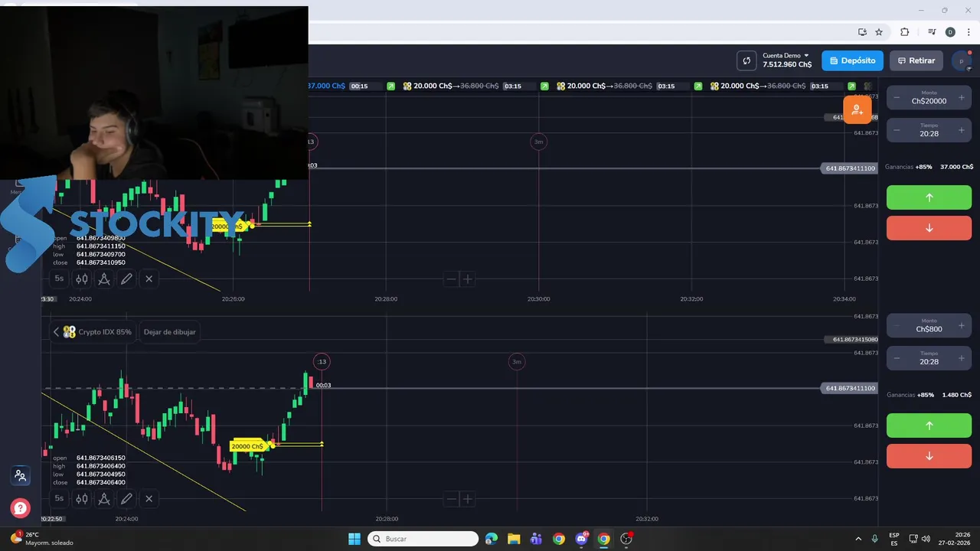Screen dimensions: 980x551
Task: Click the Ch$20000 Monto input field
Action: point(929,97)
